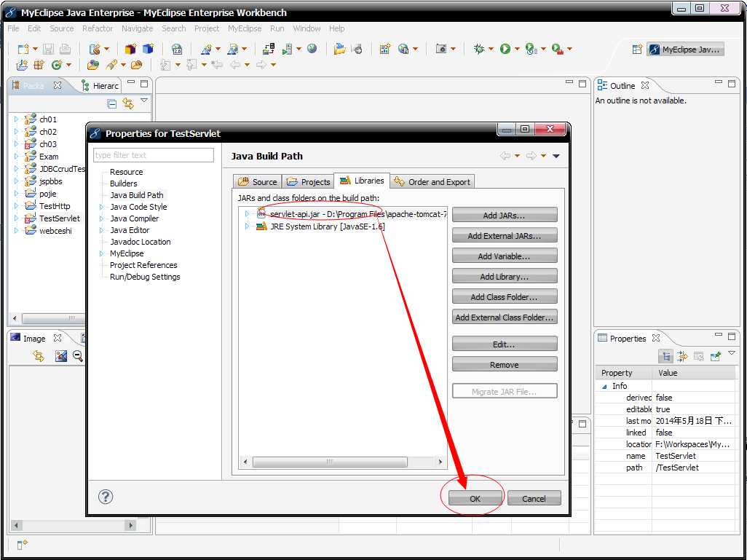Open the File menu
This screenshot has width=747, height=560.
[x=13, y=28]
